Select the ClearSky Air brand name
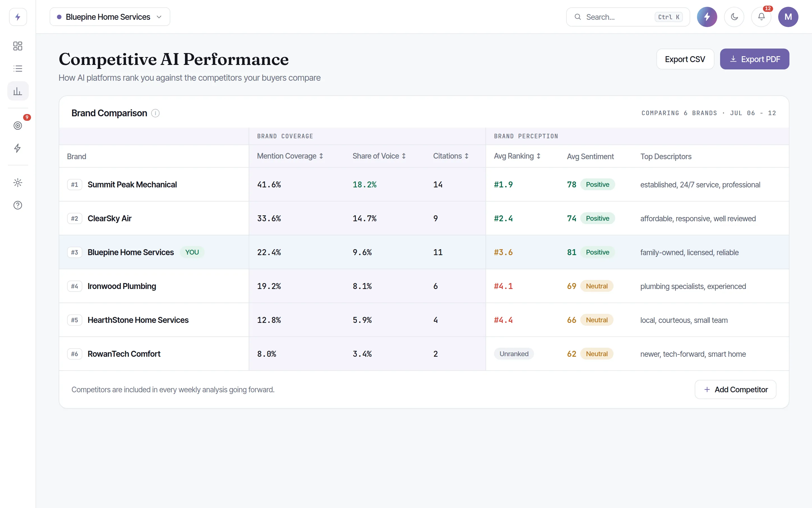 point(109,218)
